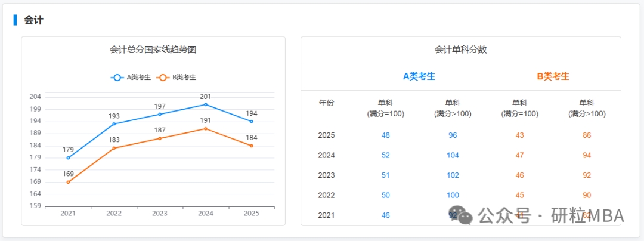Click the 204 tick on chart y-axis
Viewport: 644px width, 241px height.
pyautogui.click(x=36, y=97)
